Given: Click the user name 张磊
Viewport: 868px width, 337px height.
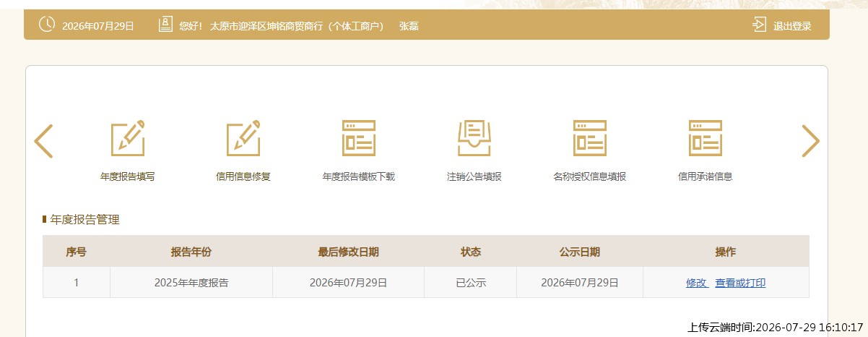Looking at the screenshot, I should click(x=409, y=26).
